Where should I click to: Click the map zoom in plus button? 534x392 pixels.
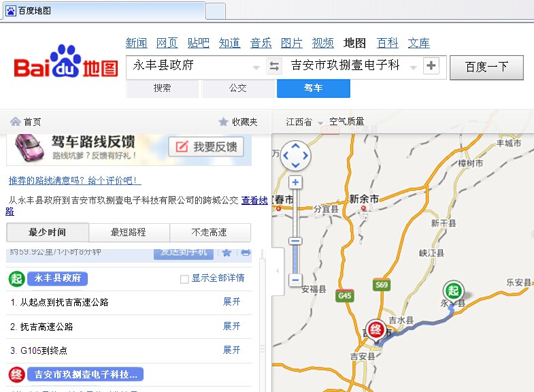[295, 182]
